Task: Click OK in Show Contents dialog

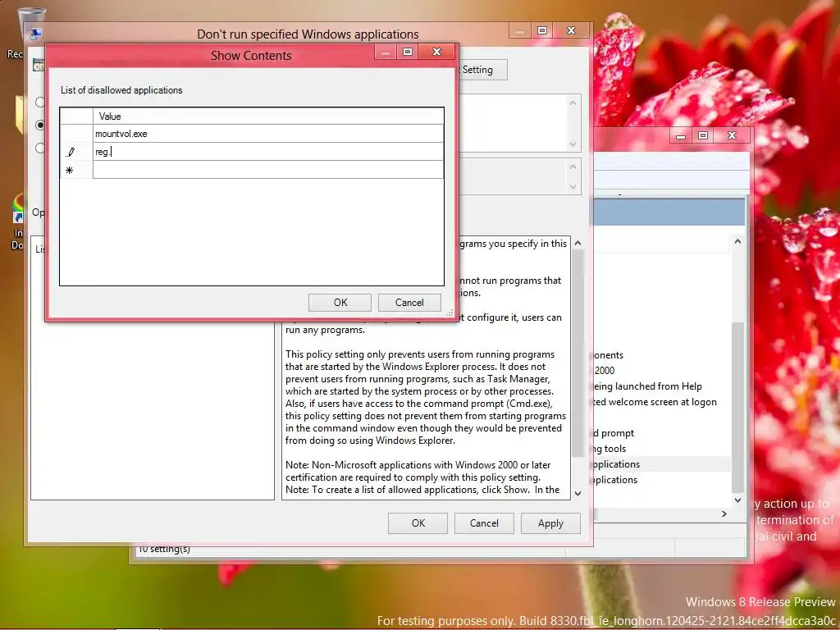Action: pos(340,303)
